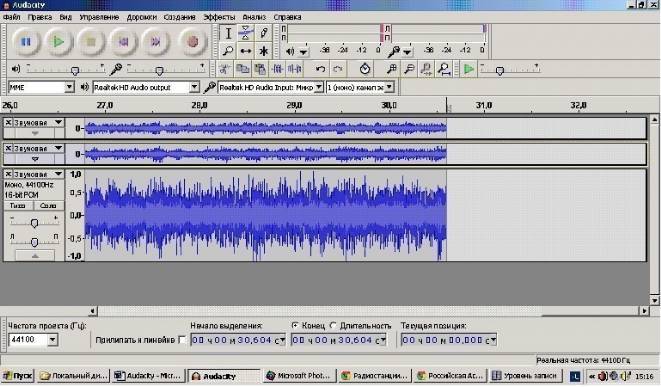Click the Undo arrow icon

point(320,69)
